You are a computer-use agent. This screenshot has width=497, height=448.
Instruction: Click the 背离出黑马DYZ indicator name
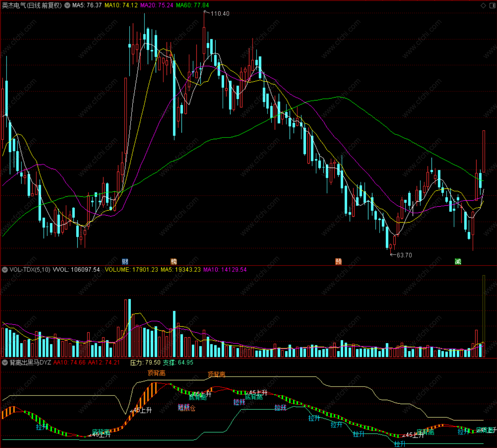[x=30, y=363]
